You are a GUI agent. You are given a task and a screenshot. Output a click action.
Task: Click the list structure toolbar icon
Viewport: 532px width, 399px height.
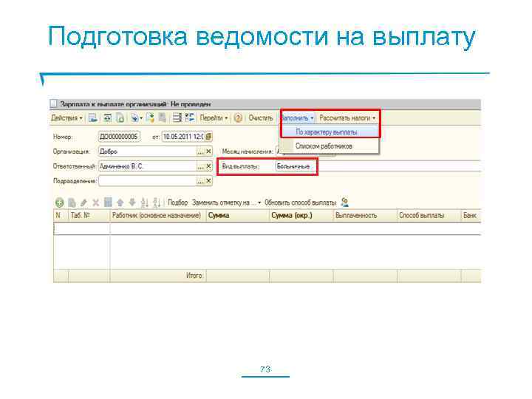[x=177, y=117]
